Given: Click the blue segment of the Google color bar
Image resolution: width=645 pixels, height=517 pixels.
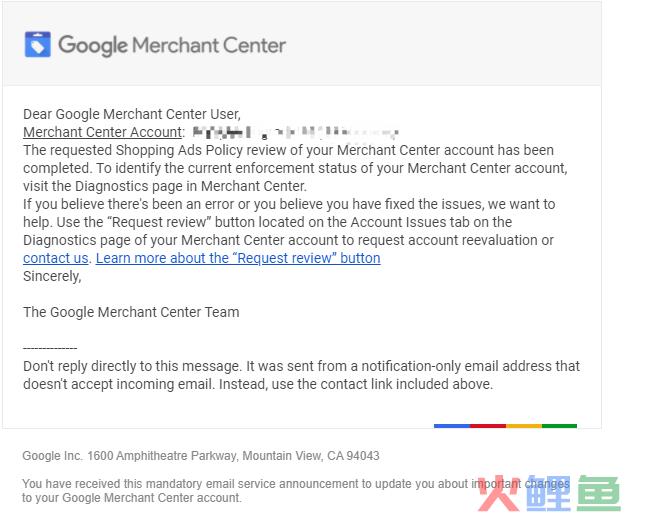Looking at the screenshot, I should point(452,426).
